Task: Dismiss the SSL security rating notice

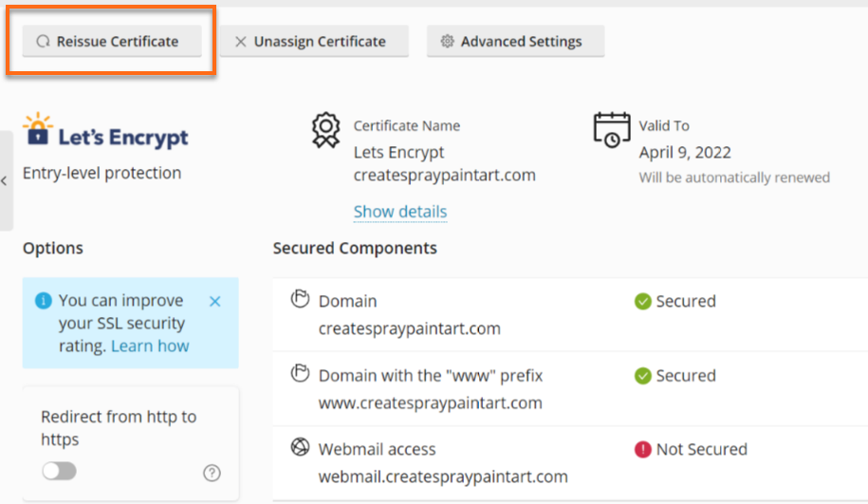Action: (214, 301)
